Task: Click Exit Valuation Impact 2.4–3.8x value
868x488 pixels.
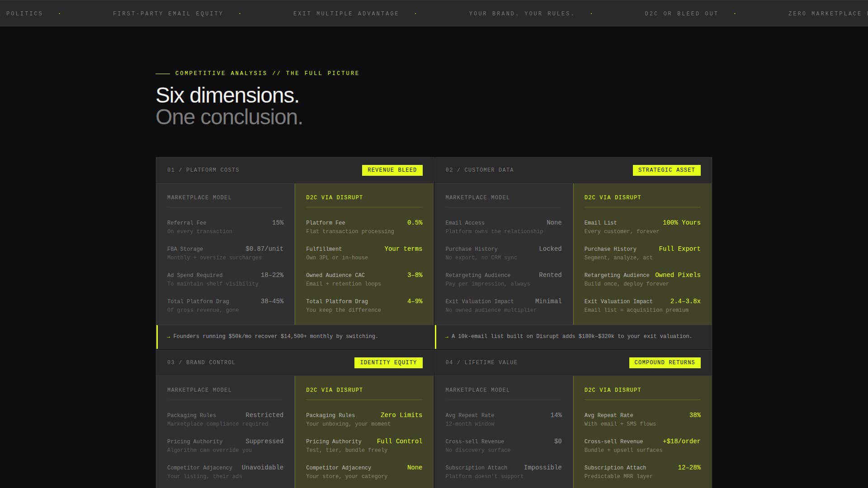Action: [685, 301]
